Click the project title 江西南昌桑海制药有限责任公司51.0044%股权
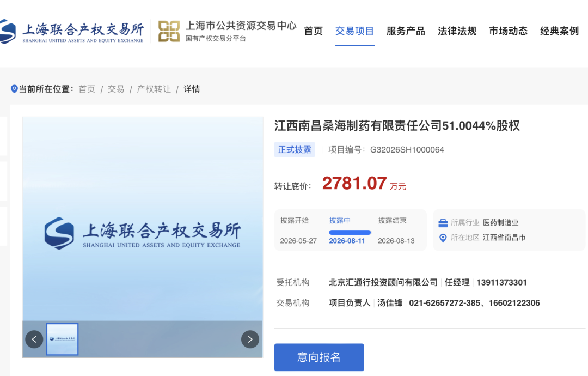588x376 pixels. [397, 126]
